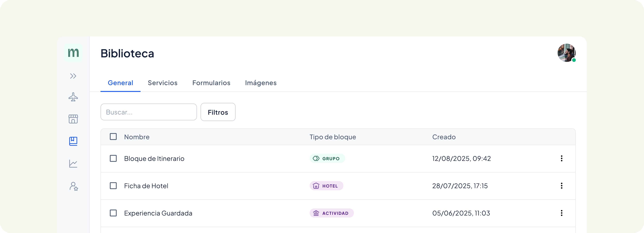Click the green m logo icon
Screen dimensions: 644x233
click(73, 53)
